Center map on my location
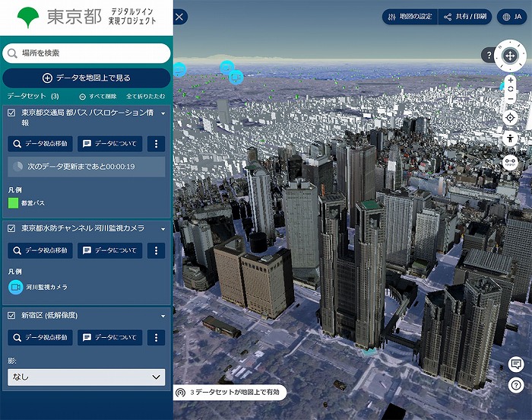Viewport: 532px width, 420px height. click(510, 118)
